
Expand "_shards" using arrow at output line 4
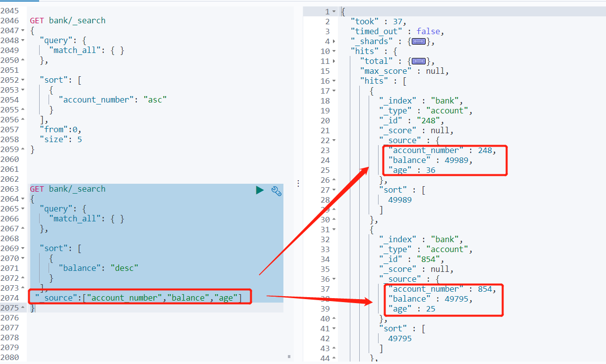334,42
